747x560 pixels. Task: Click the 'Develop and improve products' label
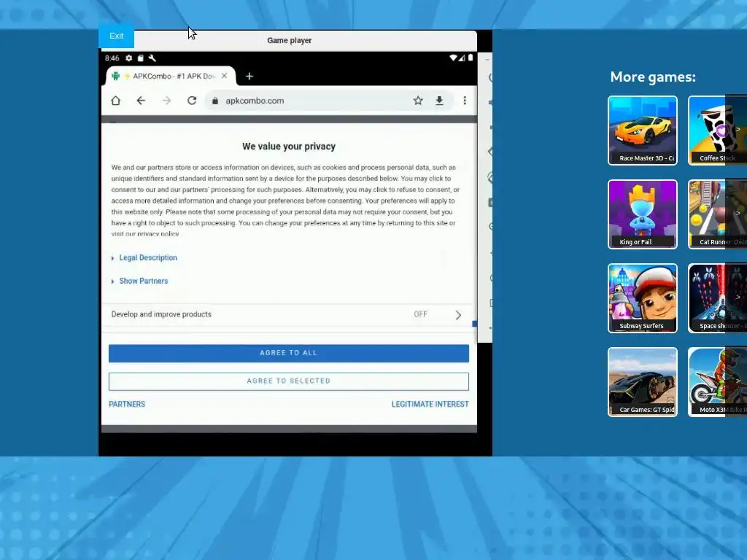point(161,314)
